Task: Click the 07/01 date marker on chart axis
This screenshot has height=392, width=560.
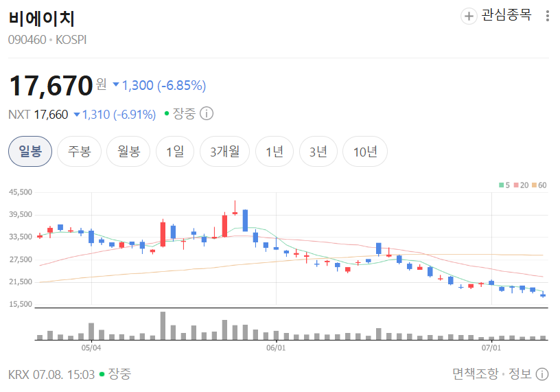Action: pos(491,347)
